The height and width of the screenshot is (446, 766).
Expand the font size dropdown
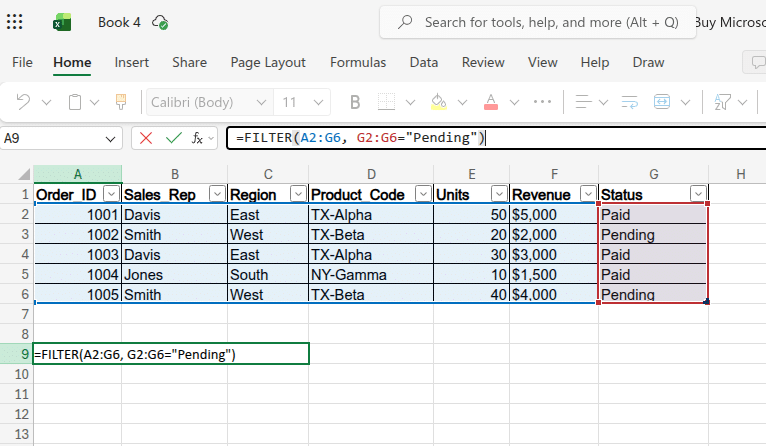point(318,102)
